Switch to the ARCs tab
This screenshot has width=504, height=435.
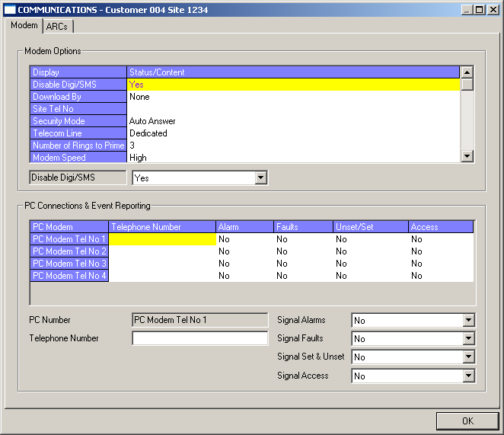coord(58,26)
